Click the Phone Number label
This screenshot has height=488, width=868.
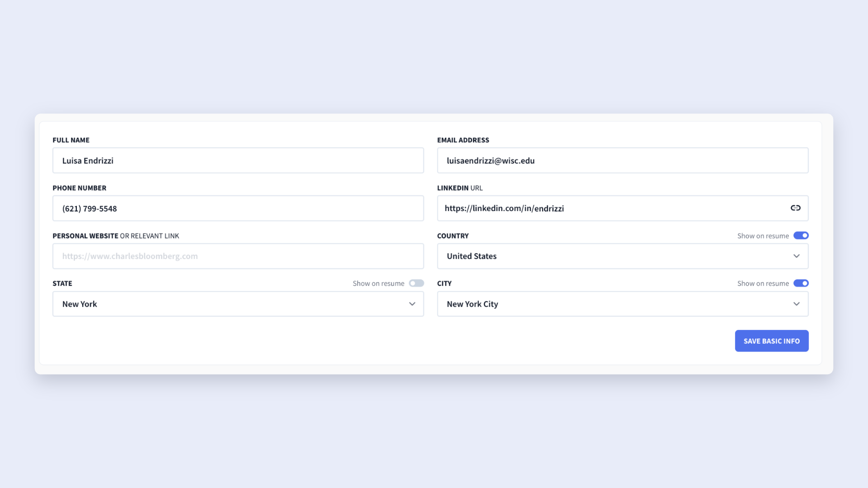coord(80,188)
